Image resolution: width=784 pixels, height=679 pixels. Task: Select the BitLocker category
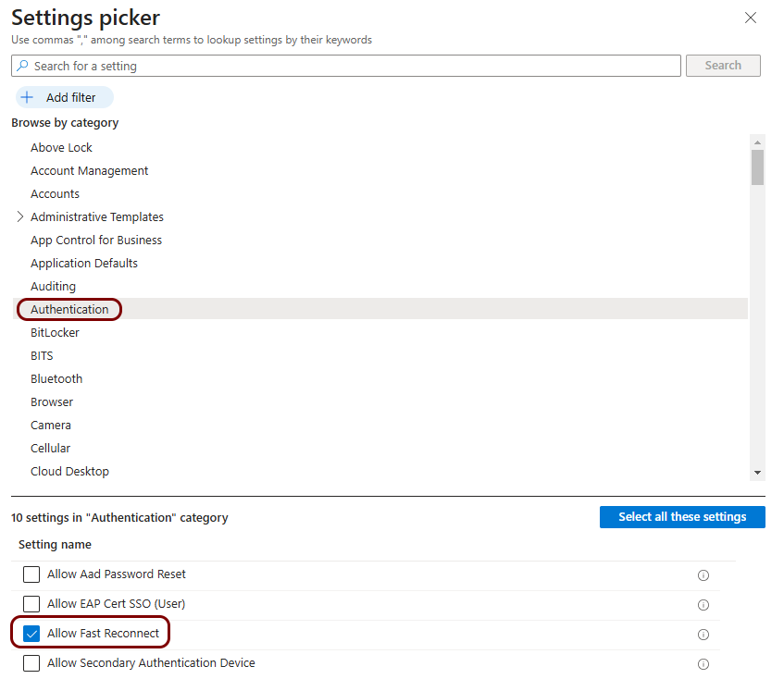(55, 332)
